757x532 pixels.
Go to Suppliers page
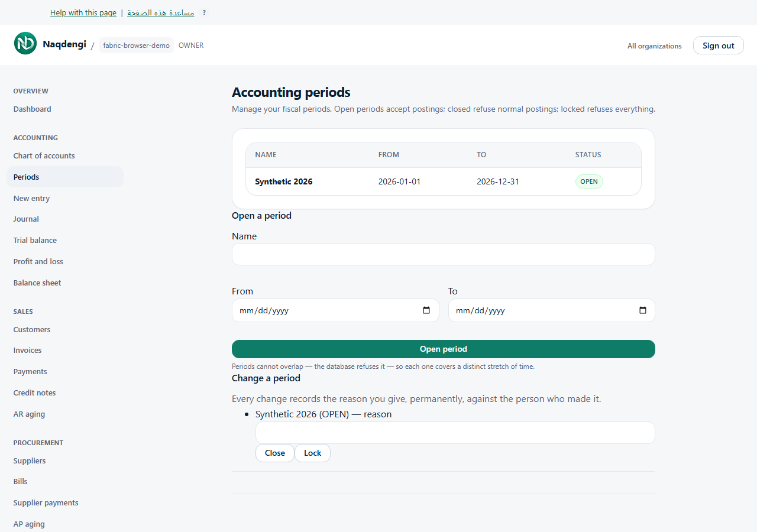pos(30,460)
